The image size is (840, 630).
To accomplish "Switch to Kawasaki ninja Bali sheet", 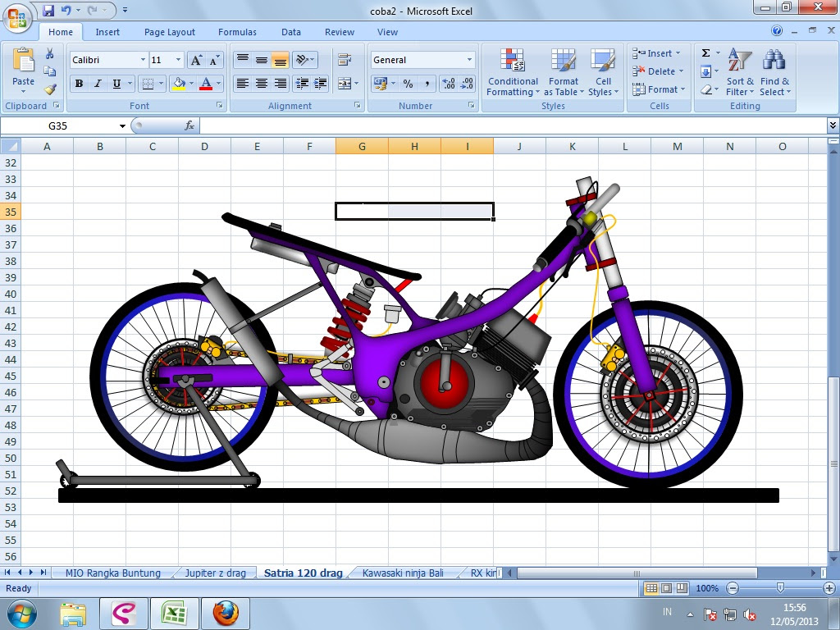I will click(403, 573).
